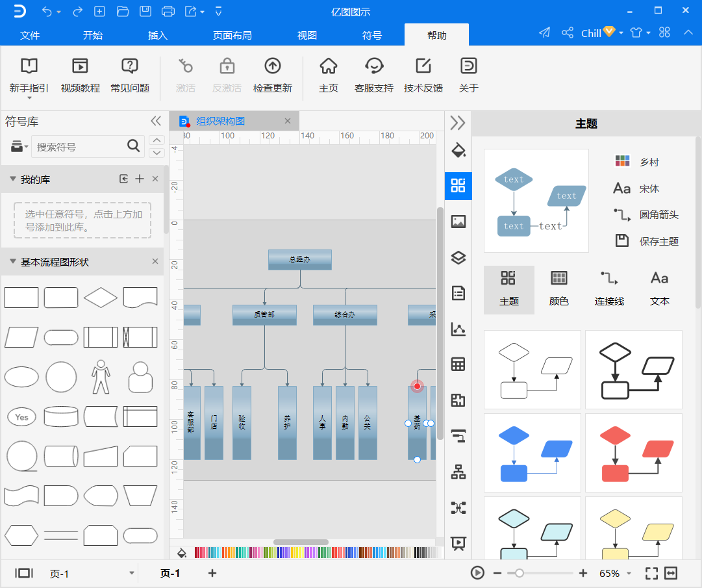Open 常见问题 FAQ
This screenshot has height=588, width=702.
click(x=130, y=76)
